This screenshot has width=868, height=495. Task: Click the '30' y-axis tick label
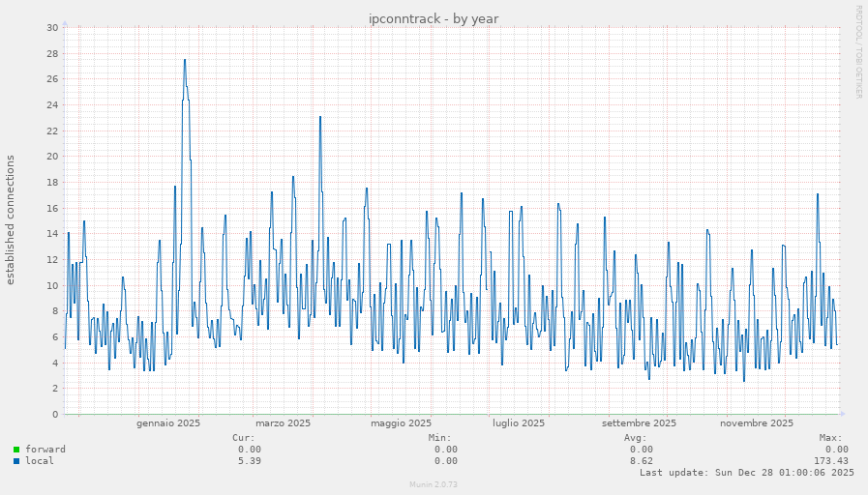pyautogui.click(x=52, y=27)
